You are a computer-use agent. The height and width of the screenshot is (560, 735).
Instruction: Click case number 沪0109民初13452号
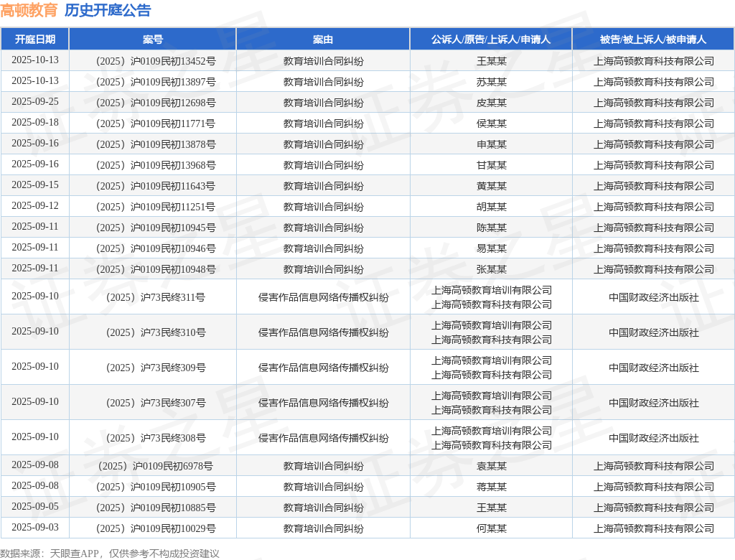click(x=173, y=61)
